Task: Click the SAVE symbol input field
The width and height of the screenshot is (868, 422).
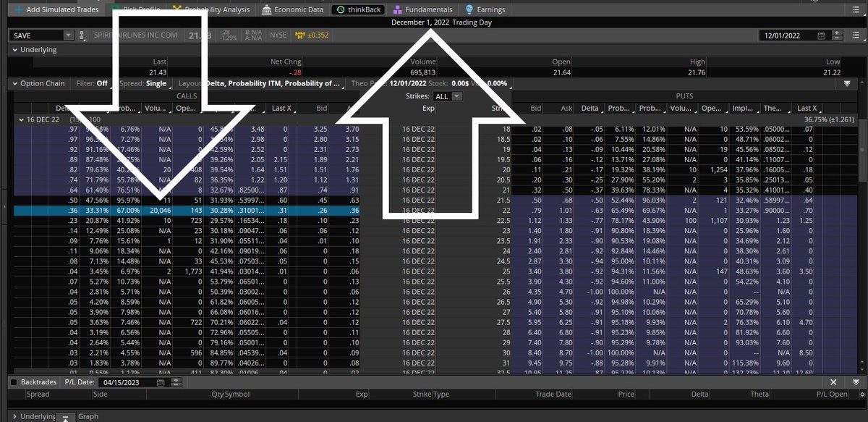Action: [37, 35]
